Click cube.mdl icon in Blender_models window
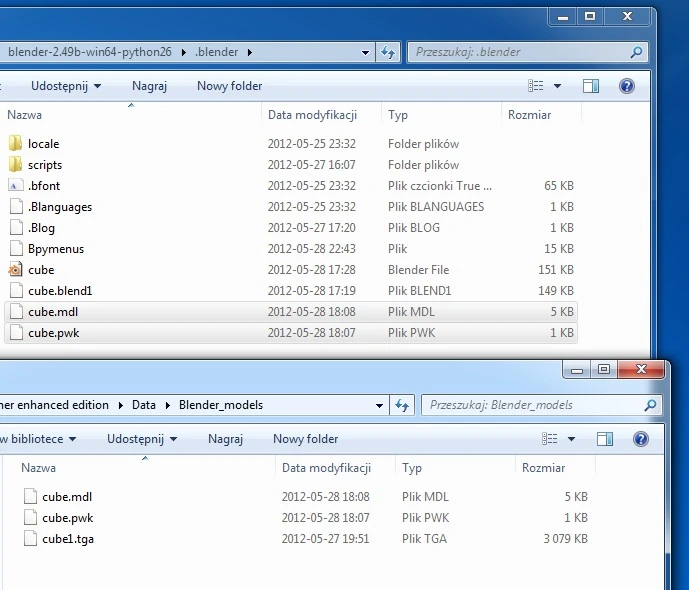 coord(30,496)
